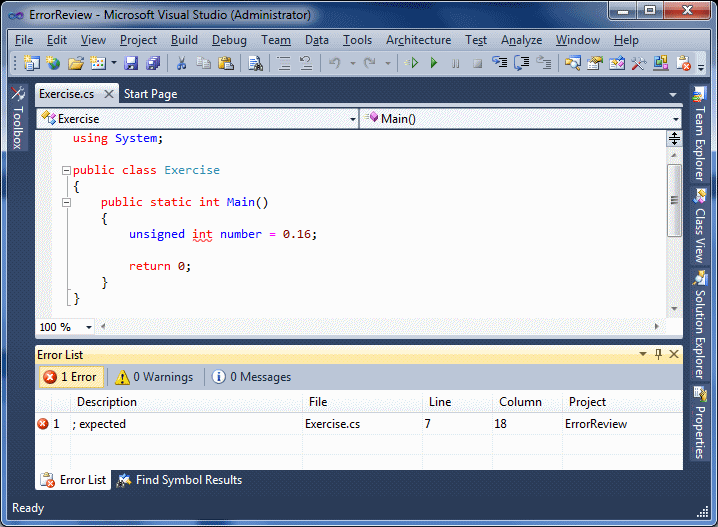The height and width of the screenshot is (527, 718).
Task: Sort errors by Line column header
Action: point(457,402)
